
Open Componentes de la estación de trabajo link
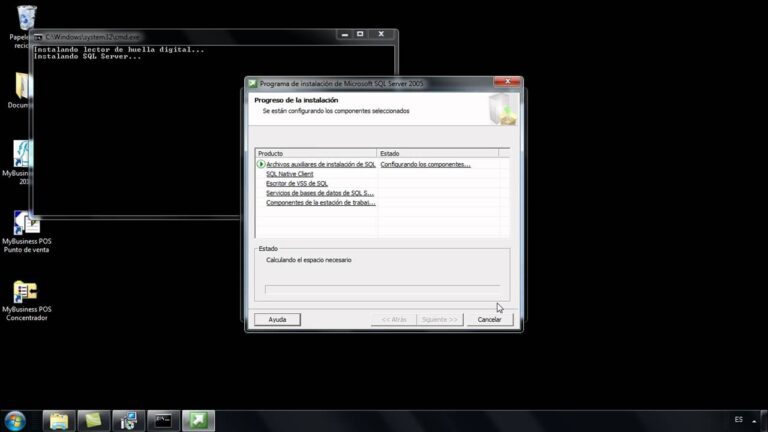321,202
